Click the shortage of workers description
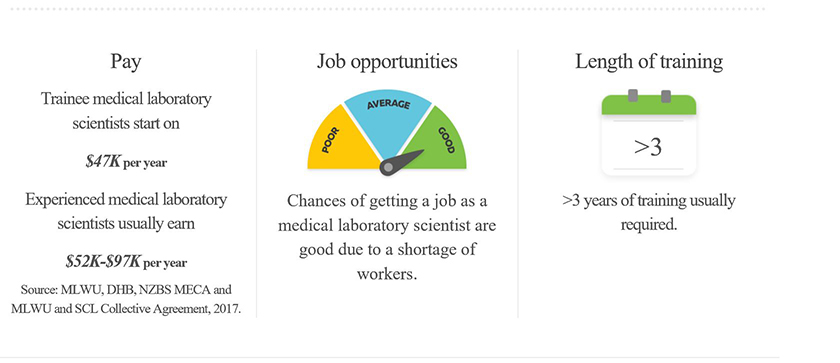The image size is (840, 363). pos(387,238)
